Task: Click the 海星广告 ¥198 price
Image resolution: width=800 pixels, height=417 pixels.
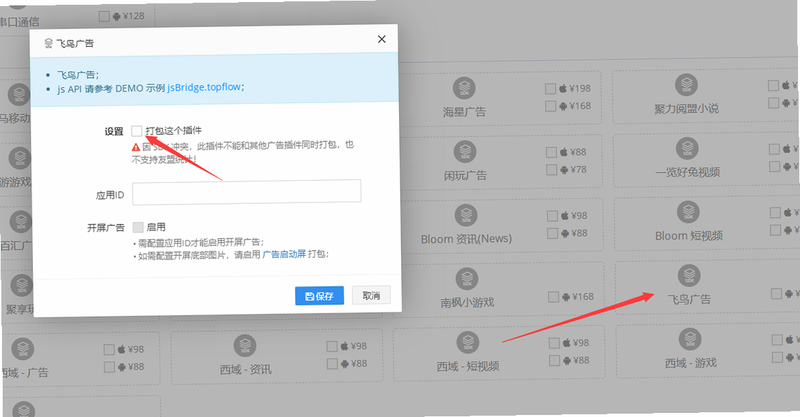Action: pyautogui.click(x=580, y=88)
